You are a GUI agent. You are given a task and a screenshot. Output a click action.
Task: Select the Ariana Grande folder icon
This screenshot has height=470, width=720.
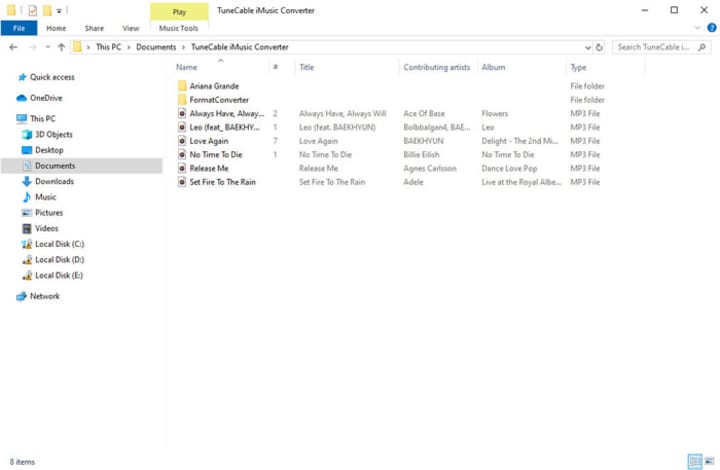[182, 86]
